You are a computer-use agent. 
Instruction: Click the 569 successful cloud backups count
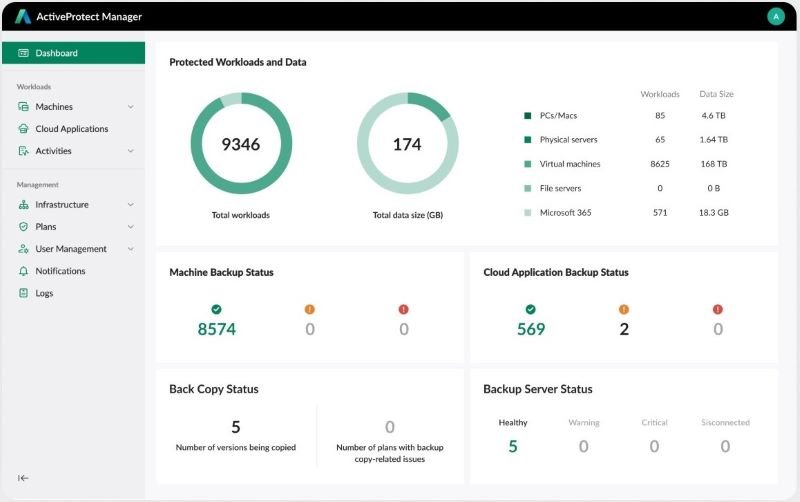(531, 329)
